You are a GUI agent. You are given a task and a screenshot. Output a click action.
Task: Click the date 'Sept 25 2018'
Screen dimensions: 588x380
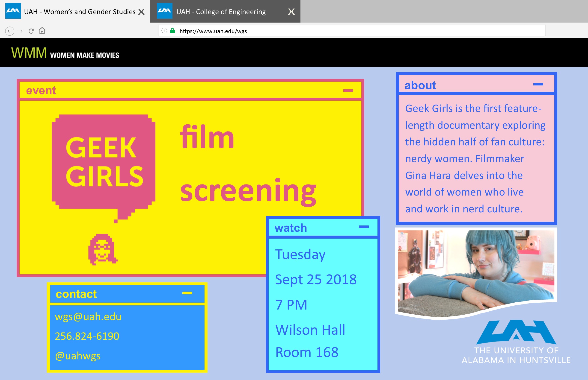(316, 280)
